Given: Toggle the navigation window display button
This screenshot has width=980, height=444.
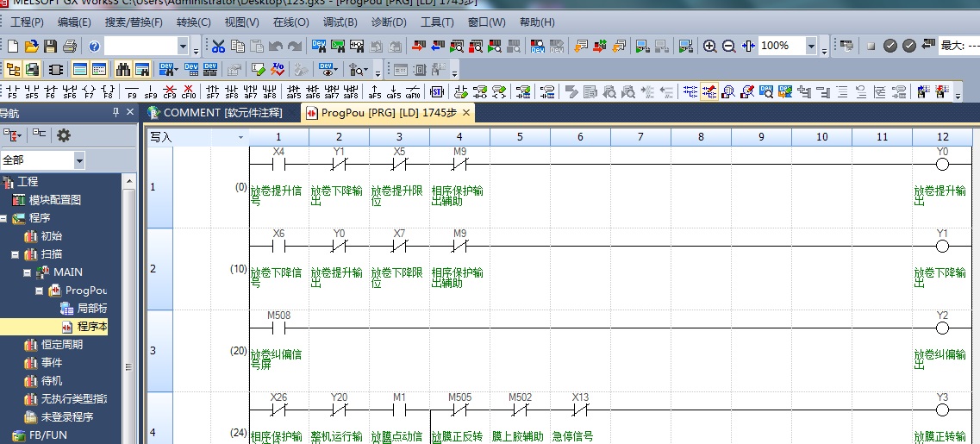Looking at the screenshot, I should coord(13,69).
